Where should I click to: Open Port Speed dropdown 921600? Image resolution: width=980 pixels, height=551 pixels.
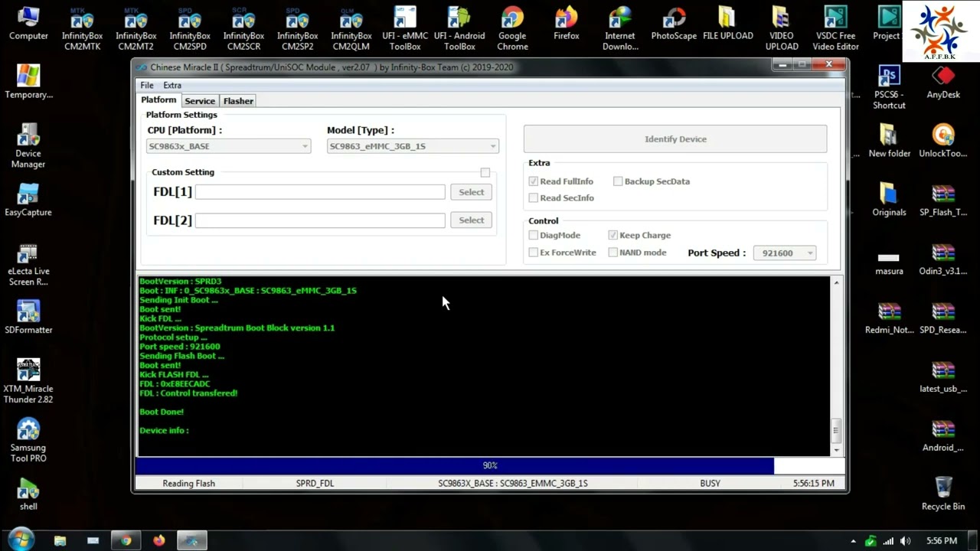(x=785, y=253)
